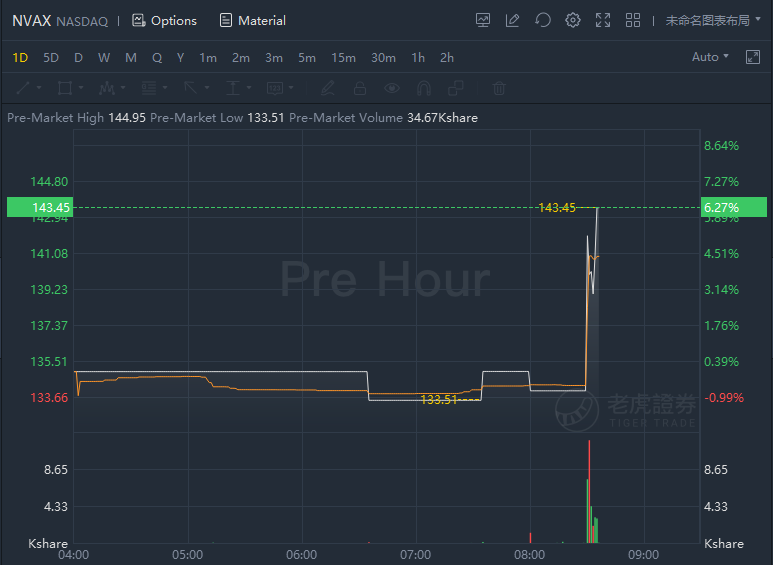This screenshot has height=565, width=773.
Task: Select the text annotation tool
Action: click(x=233, y=88)
